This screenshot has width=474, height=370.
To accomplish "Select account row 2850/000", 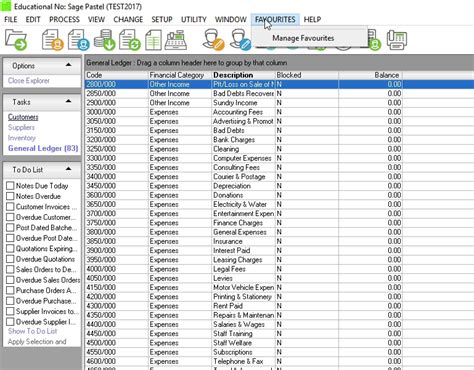I will [x=243, y=94].
